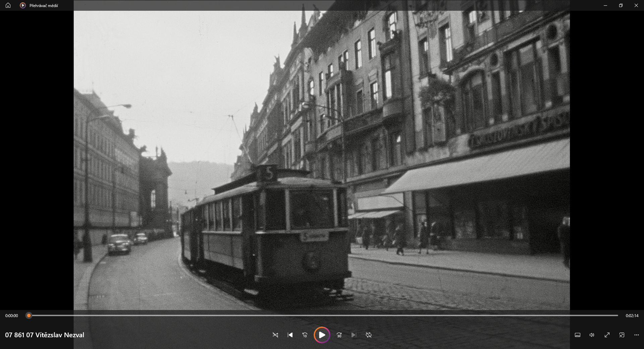The image size is (644, 349).
Task: Switch to mini player view
Action: click(622, 335)
